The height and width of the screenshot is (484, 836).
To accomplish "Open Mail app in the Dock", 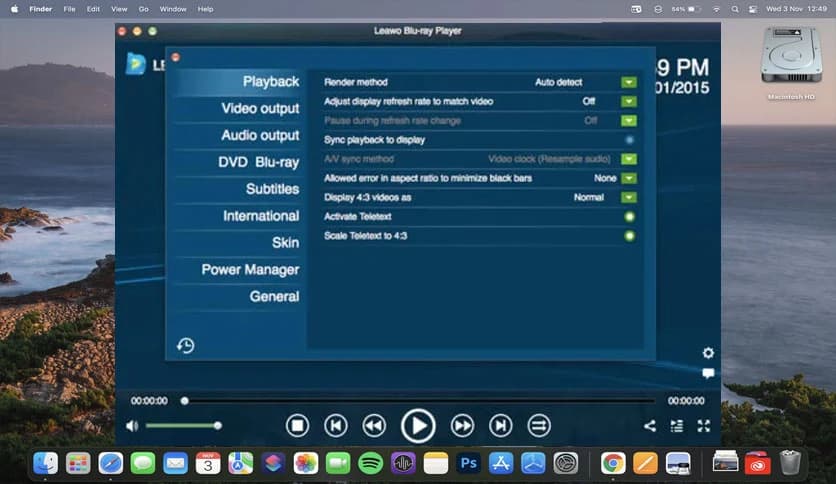I will (175, 463).
